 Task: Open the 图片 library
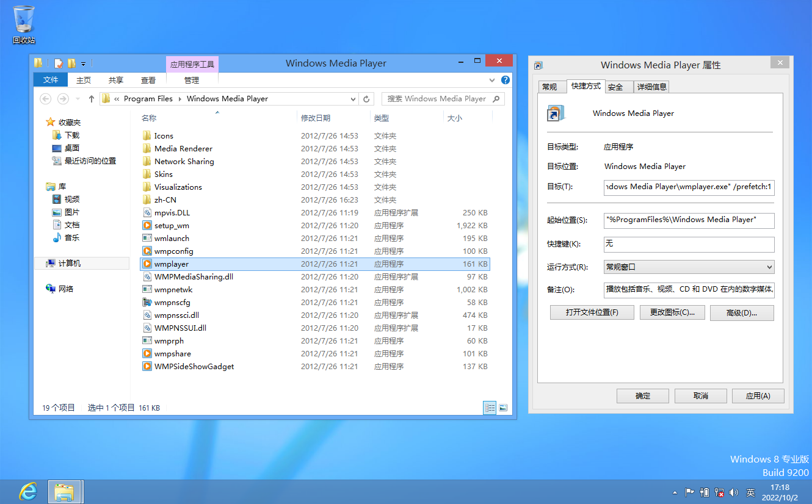pyautogui.click(x=72, y=212)
